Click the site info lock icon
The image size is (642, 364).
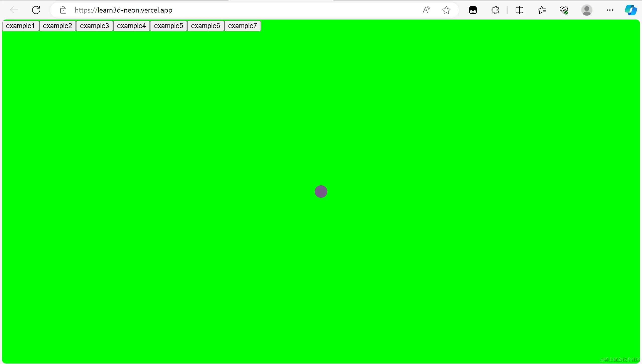[x=63, y=10]
